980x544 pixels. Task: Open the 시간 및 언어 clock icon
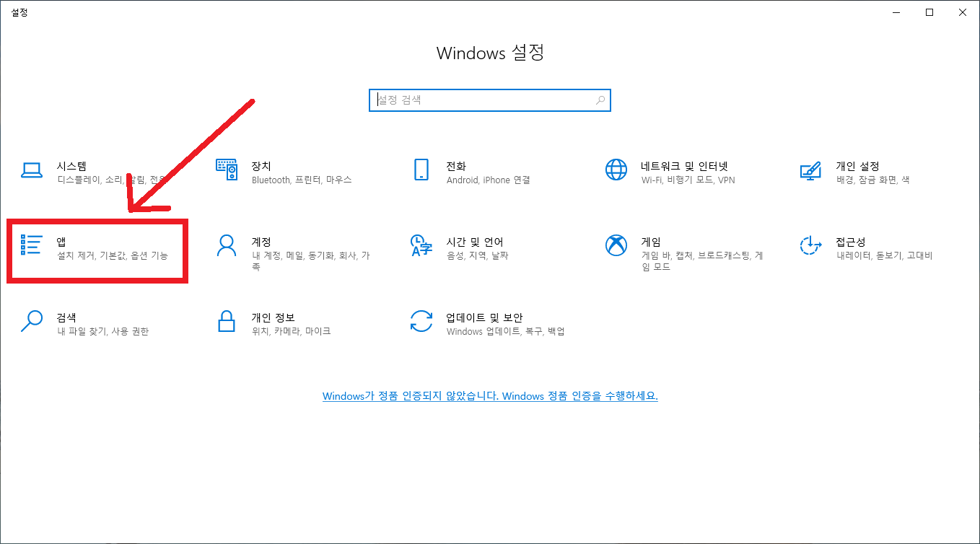pyautogui.click(x=421, y=245)
